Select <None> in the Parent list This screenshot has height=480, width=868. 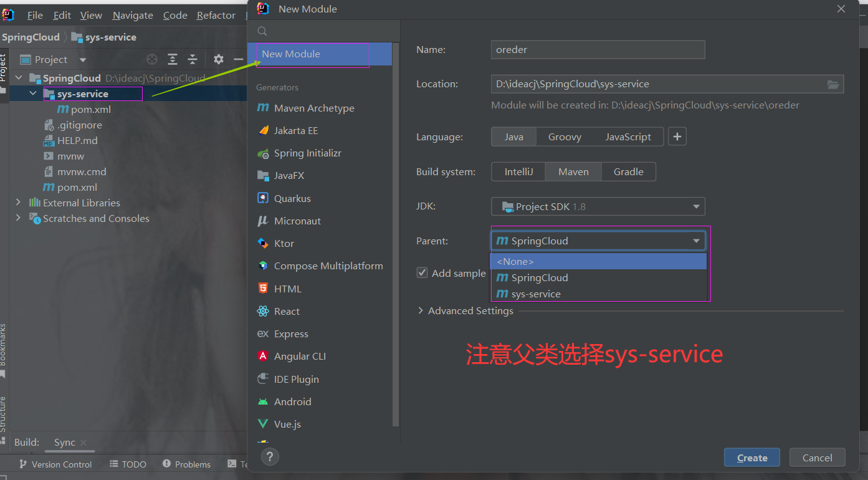coord(598,261)
